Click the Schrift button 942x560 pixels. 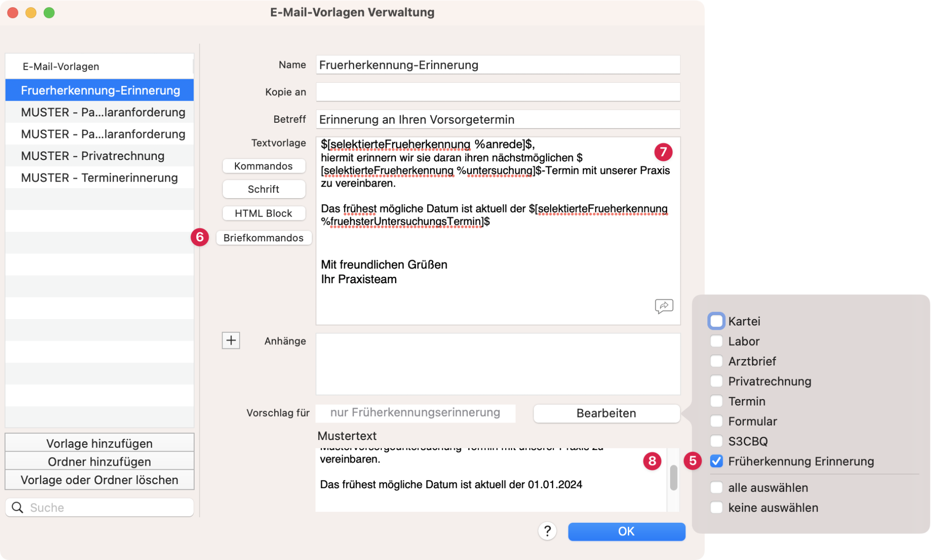pyautogui.click(x=264, y=189)
